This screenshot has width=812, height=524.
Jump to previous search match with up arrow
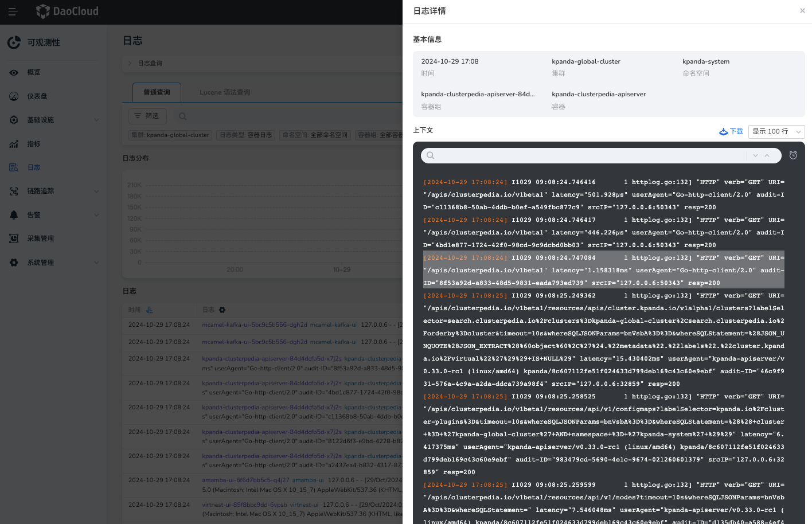tap(767, 155)
